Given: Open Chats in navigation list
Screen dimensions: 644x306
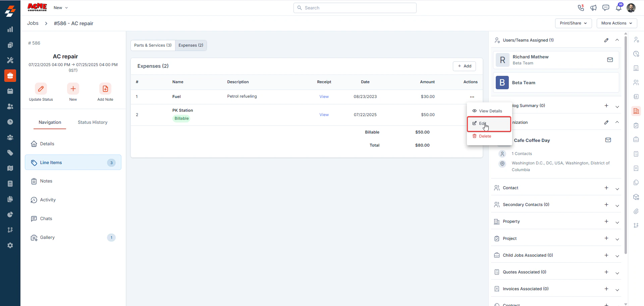Looking at the screenshot, I should click(x=73, y=219).
